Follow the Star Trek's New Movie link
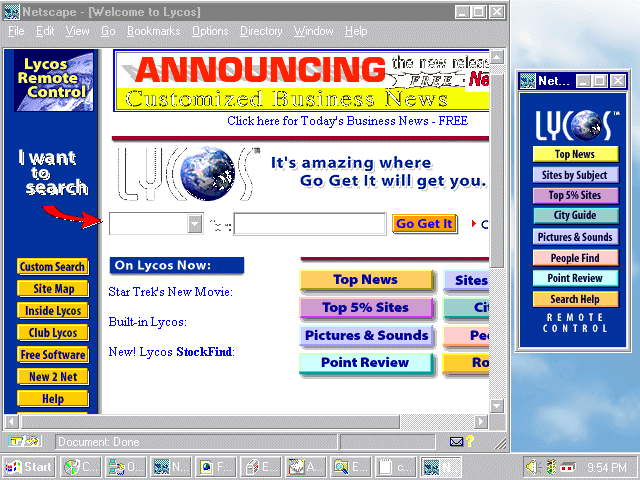Viewport: 640px width, 480px height. (170, 292)
